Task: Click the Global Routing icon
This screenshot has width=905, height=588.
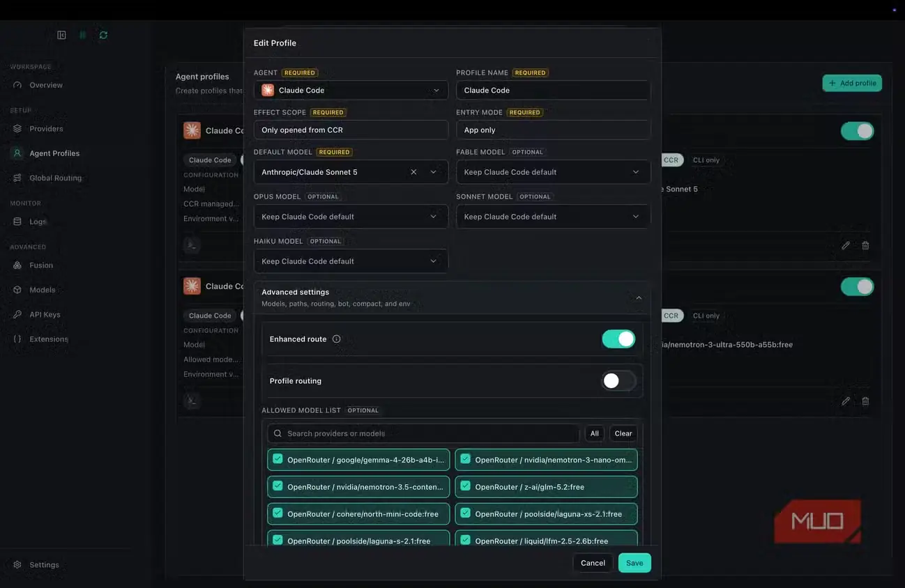Action: pyautogui.click(x=17, y=178)
